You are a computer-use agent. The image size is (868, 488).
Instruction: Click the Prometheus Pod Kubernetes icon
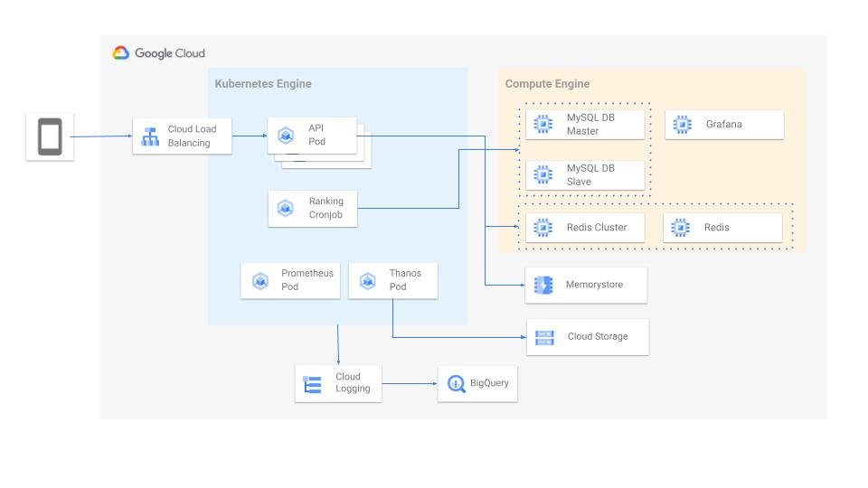tap(260, 280)
